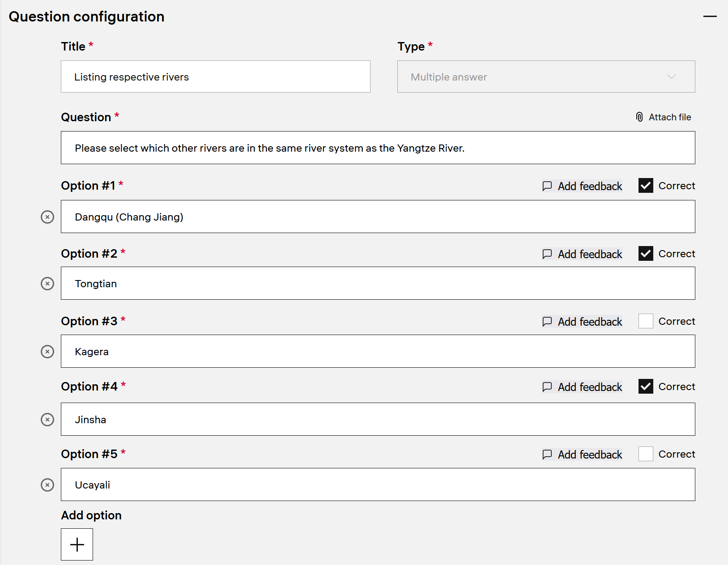728x565 pixels.
Task: Mark Option #3 Kagera as Correct
Action: (x=646, y=321)
